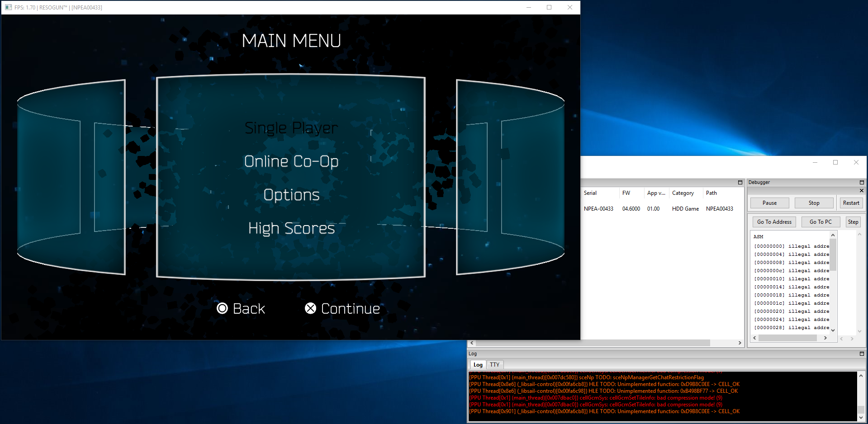The image size is (868, 424).
Task: Open Options in game menu
Action: (291, 195)
